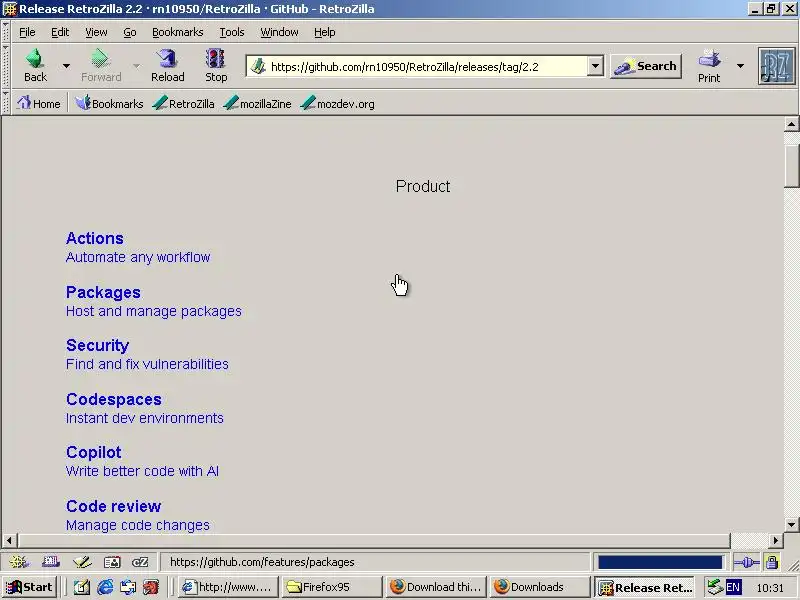This screenshot has height=600, width=800.
Task: Open the Actions link
Action: (94, 238)
